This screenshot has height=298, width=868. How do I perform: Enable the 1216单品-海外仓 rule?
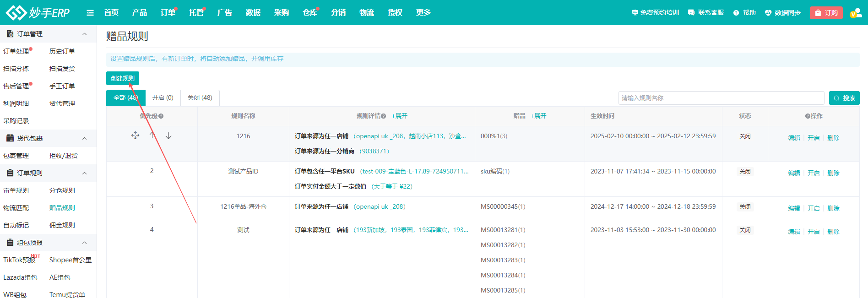click(814, 208)
